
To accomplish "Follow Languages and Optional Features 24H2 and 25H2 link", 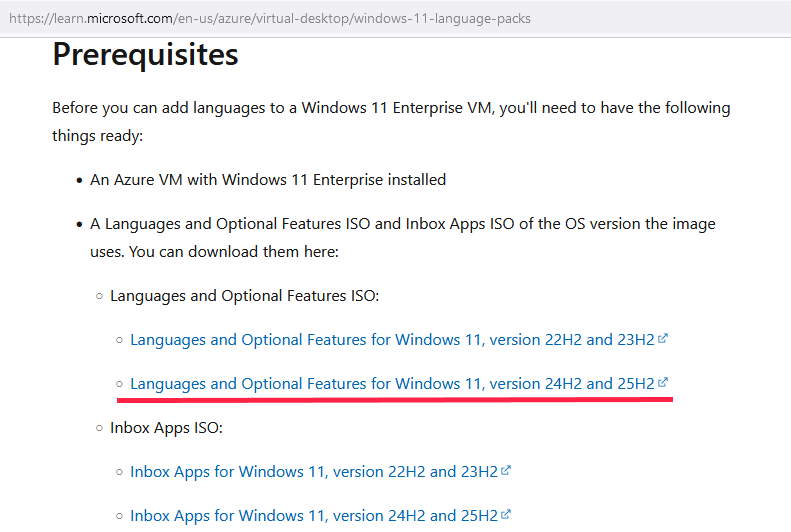I will point(392,384).
